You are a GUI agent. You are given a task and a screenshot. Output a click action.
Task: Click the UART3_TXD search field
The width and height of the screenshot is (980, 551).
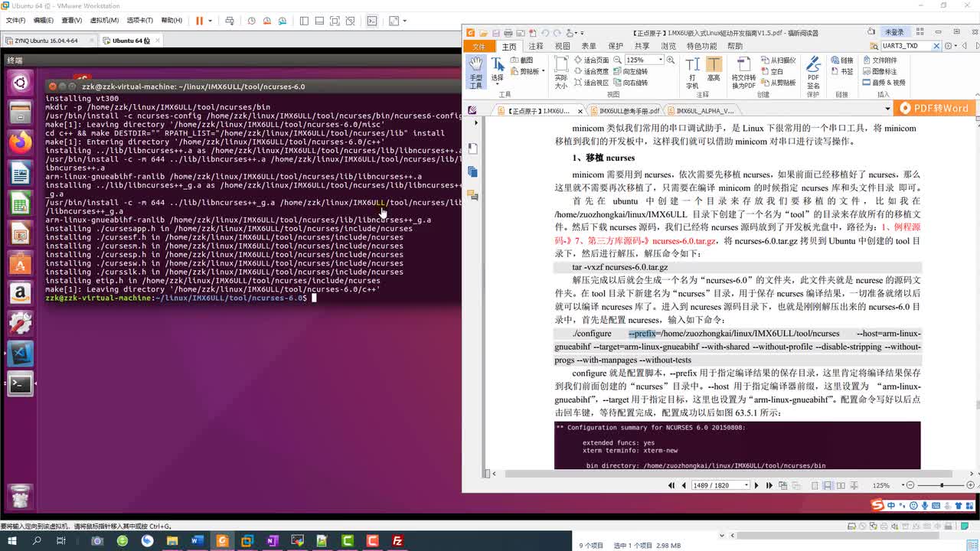(906, 46)
